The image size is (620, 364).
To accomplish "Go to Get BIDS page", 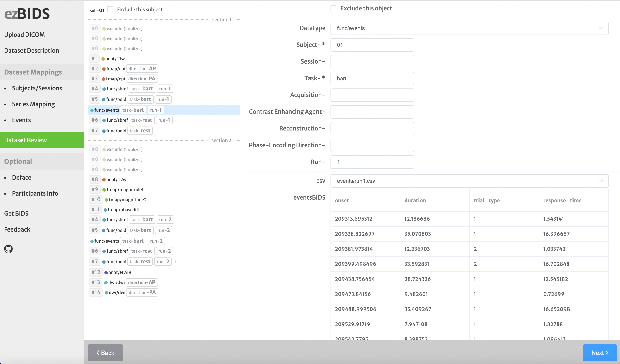I will click(x=16, y=213).
